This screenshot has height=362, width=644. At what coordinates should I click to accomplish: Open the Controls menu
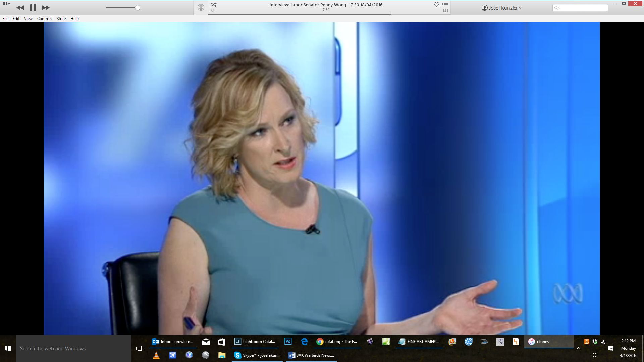[x=44, y=19]
